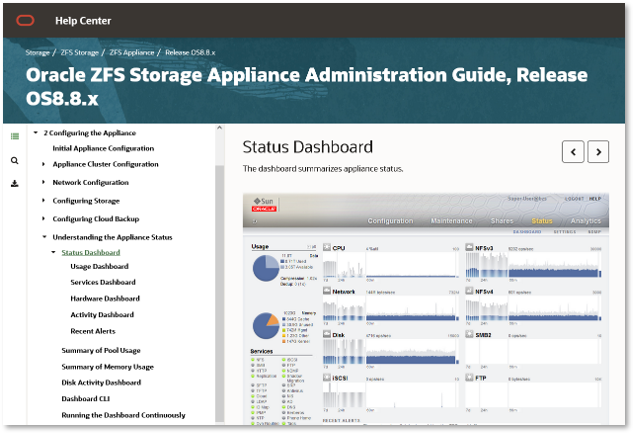Viewport: 634px width, 434px height.
Task: Open Disk Activity Dashboard topic
Action: tap(101, 383)
